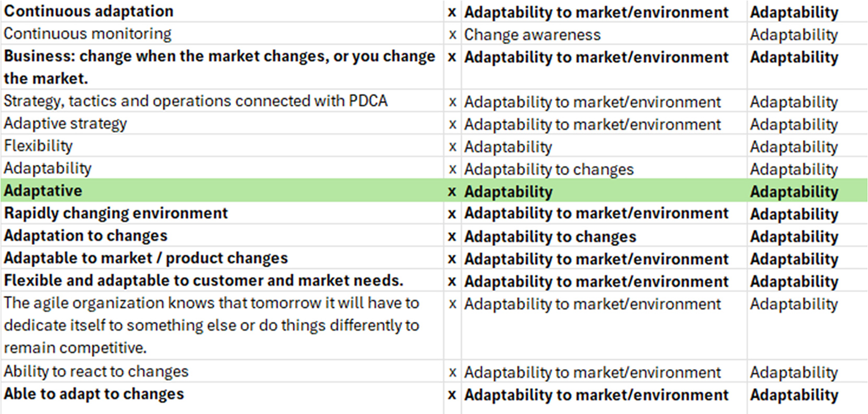
Task: Select the "Flexibility" cell
Action: pyautogui.click(x=38, y=146)
